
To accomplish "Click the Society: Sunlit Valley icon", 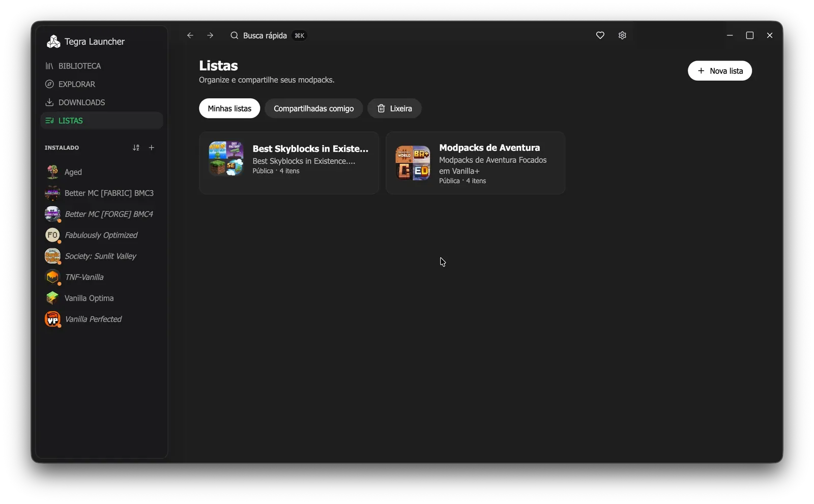I will [52, 256].
